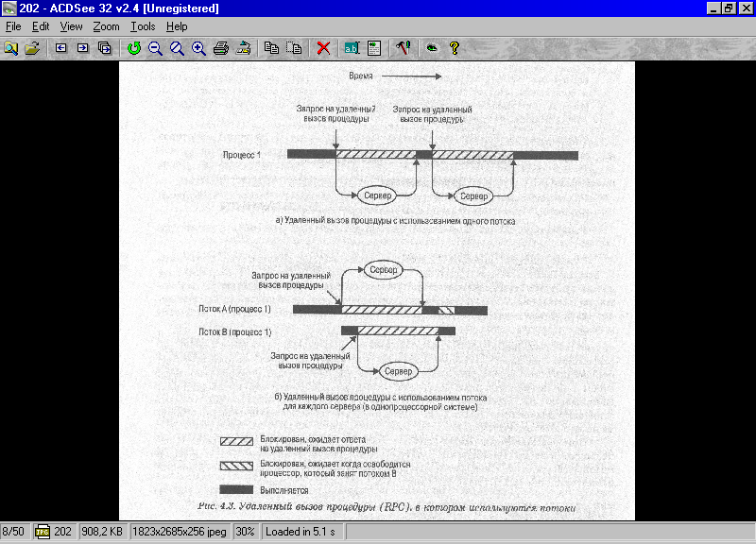The width and height of the screenshot is (756, 544).
Task: Open the Edit menu
Action: (41, 26)
